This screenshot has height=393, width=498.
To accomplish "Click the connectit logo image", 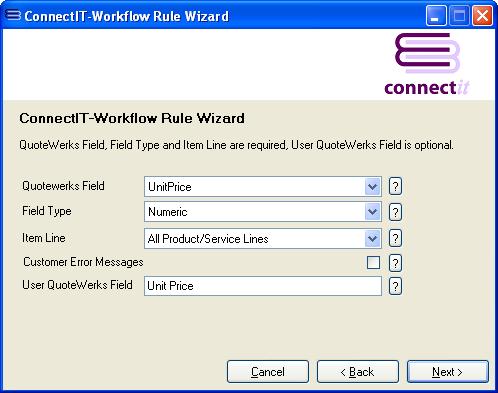I will click(x=427, y=64).
